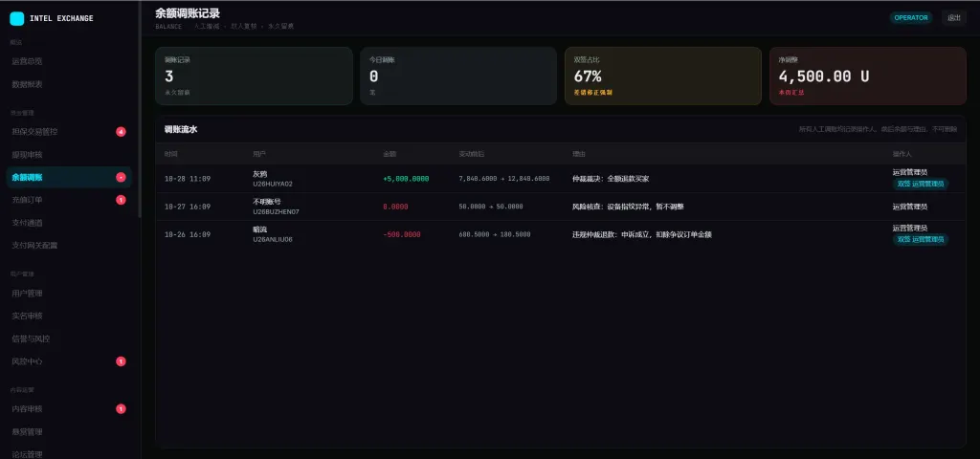The height and width of the screenshot is (459, 980).
Task: Click the 双签 tag in the 暗流 row
Action: coord(920,239)
